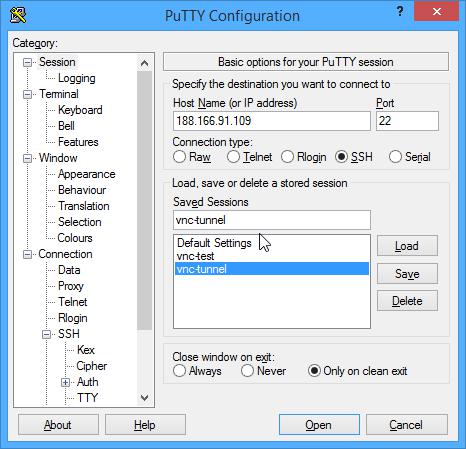Viewport: 466px width, 449px height.
Task: Cancel the PuTTY configuration dialog
Action: tap(407, 425)
